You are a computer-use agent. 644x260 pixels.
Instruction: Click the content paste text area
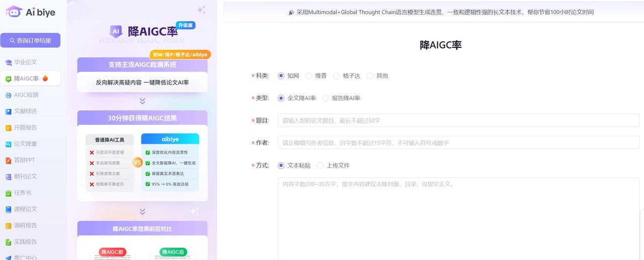point(458,219)
